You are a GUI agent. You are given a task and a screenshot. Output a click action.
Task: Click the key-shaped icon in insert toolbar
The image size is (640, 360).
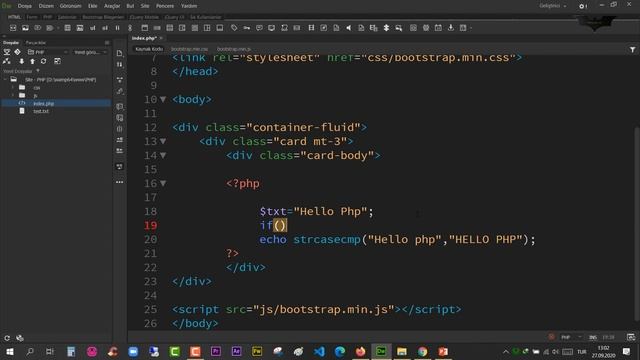(x=247, y=28)
